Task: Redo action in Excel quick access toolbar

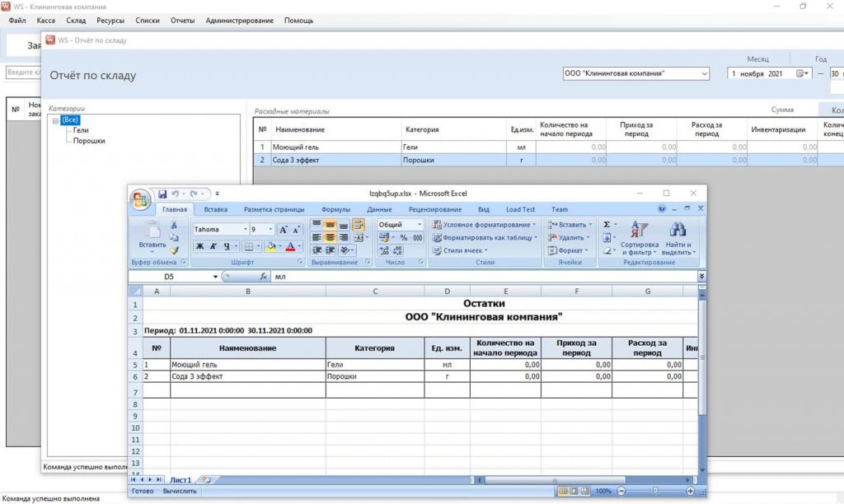Action: click(x=194, y=194)
